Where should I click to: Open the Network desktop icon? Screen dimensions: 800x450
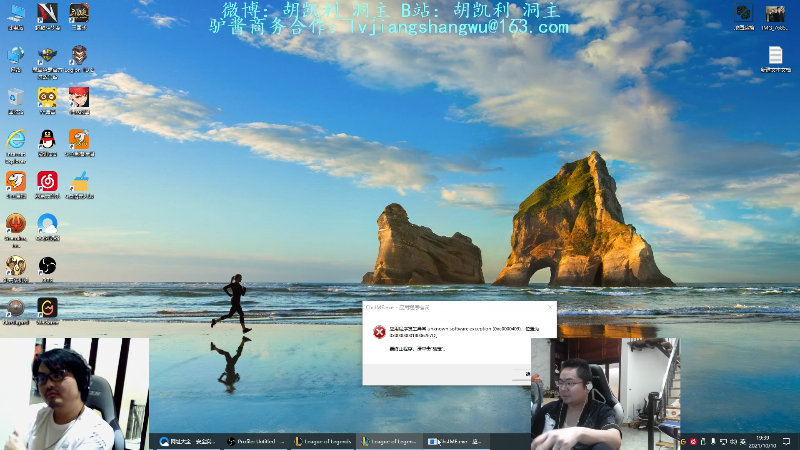tap(16, 59)
